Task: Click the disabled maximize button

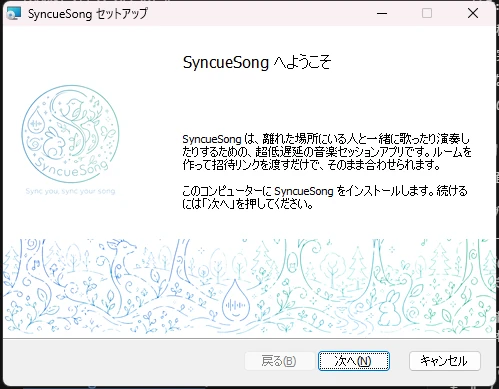Action: pyautogui.click(x=427, y=13)
